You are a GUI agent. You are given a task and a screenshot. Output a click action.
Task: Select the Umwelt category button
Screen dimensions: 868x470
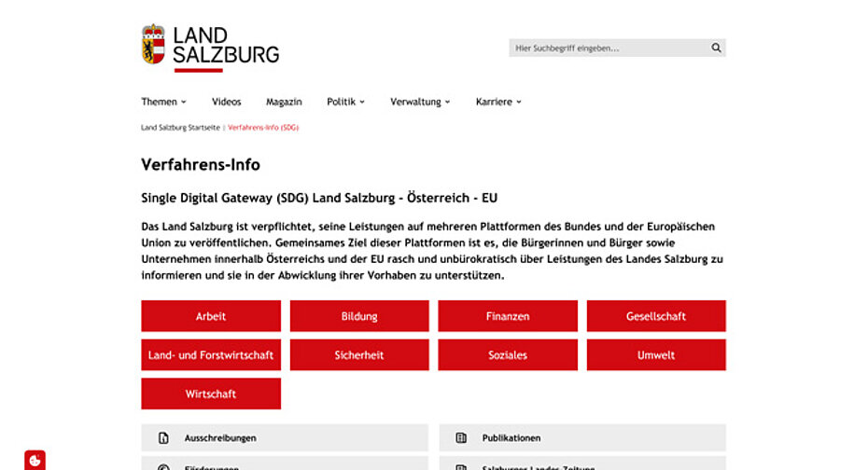(x=656, y=355)
